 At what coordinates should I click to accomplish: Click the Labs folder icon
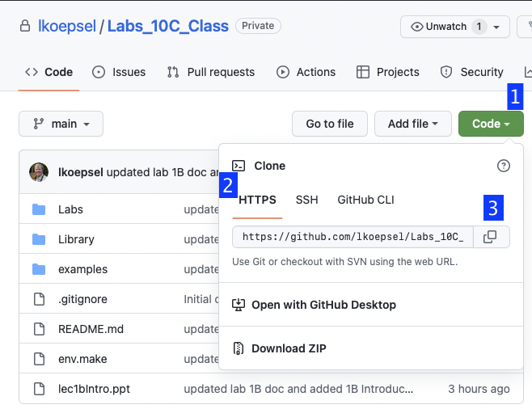[x=39, y=209]
